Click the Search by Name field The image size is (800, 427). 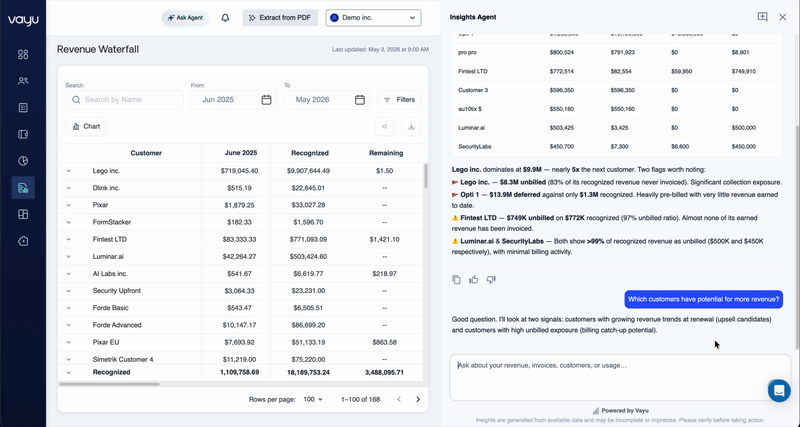(x=124, y=99)
